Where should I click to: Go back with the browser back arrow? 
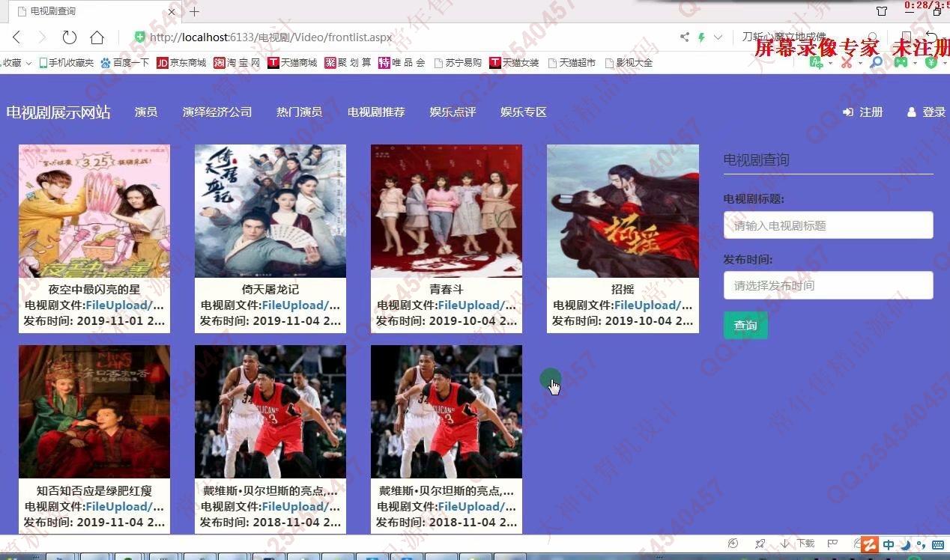point(16,37)
